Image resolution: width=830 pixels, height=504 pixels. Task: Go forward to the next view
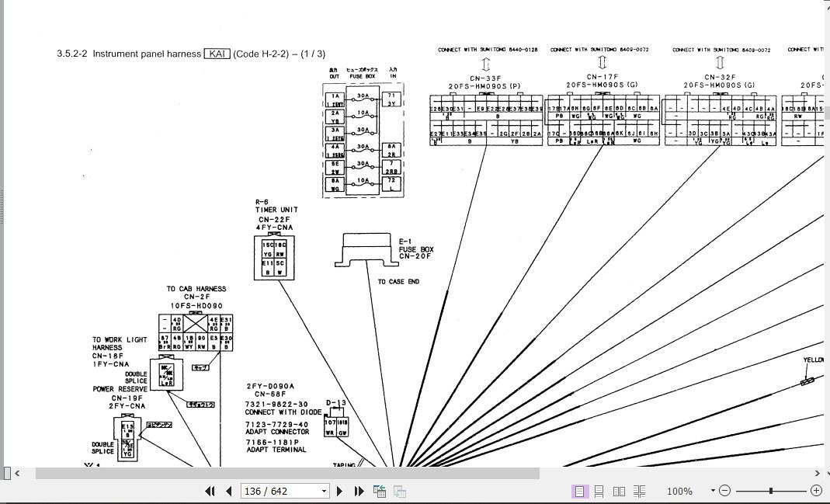coord(399,492)
